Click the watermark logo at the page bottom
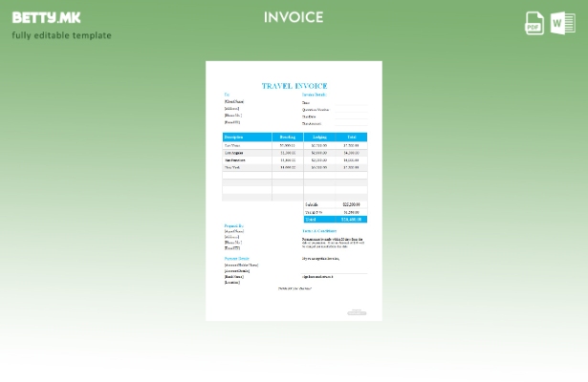Viewport: 588px width, 382px height. [x=356, y=311]
